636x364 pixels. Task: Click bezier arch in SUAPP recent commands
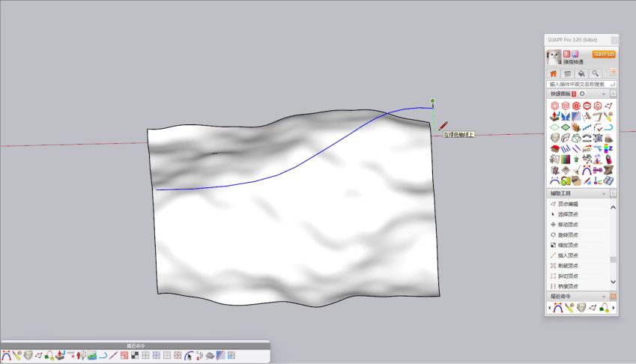558,308
